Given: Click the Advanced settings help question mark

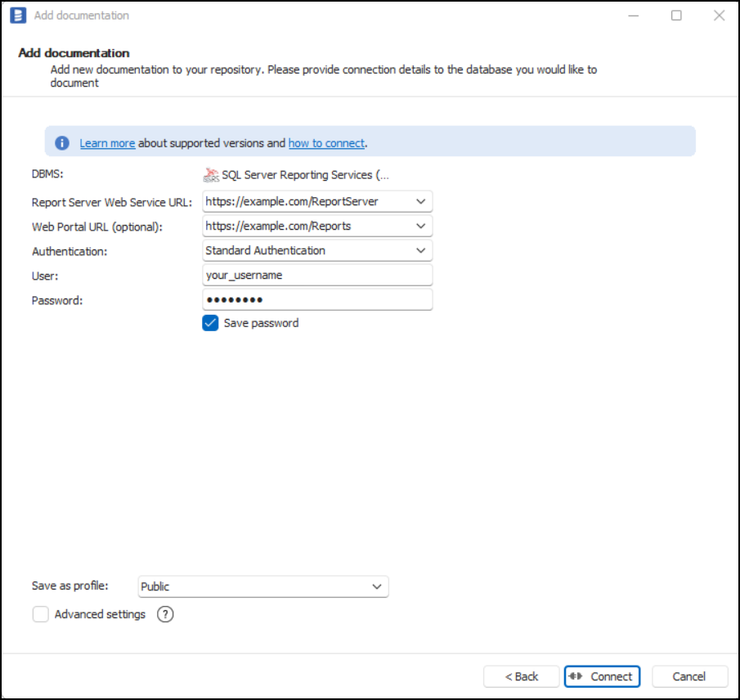Looking at the screenshot, I should 165,614.
